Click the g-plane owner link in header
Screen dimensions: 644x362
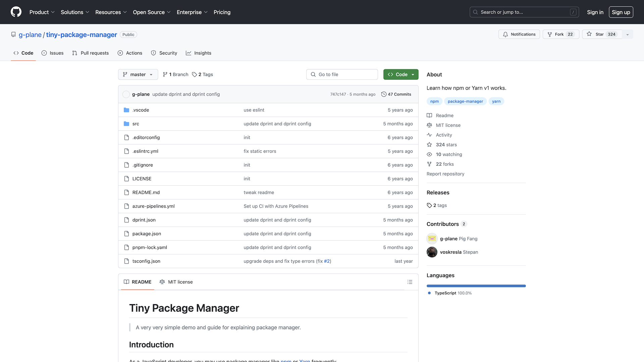(x=30, y=35)
